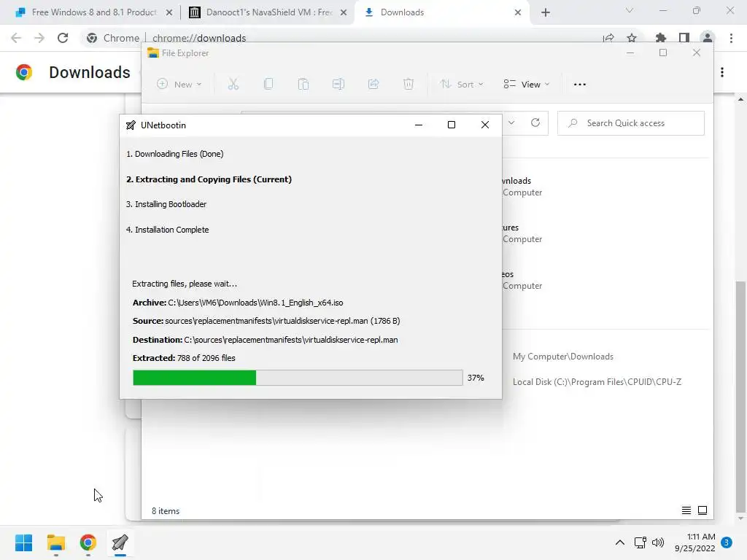Open the View dropdown in File Explorer

click(527, 85)
